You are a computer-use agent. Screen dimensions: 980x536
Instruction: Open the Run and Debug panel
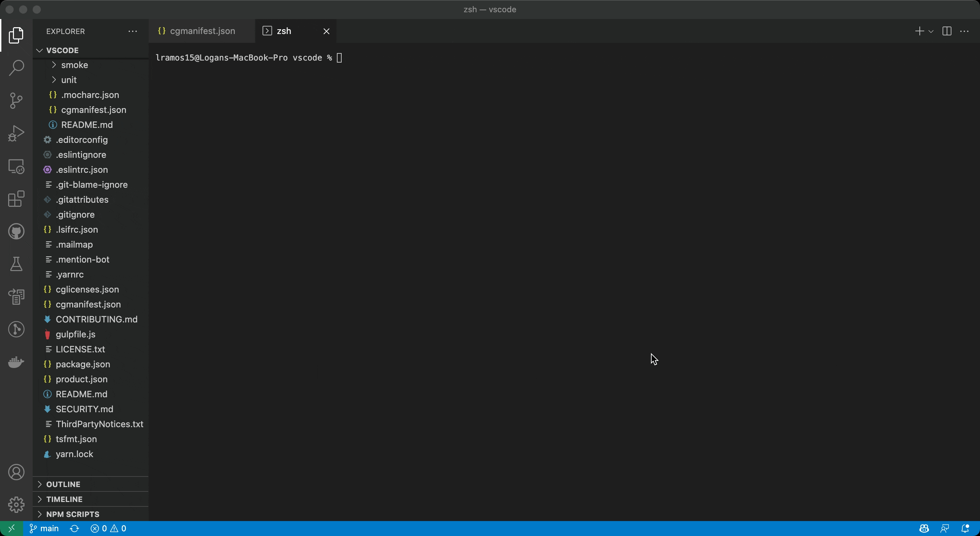16,133
